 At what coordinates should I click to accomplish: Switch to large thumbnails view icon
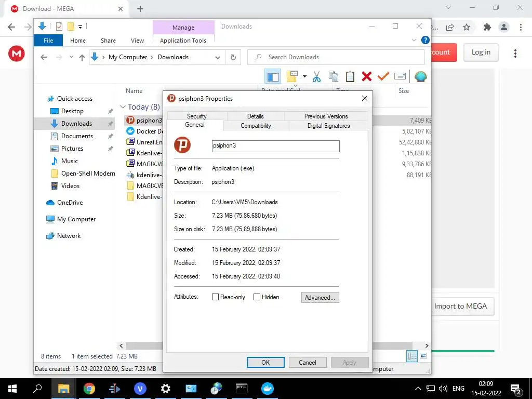[x=423, y=356]
